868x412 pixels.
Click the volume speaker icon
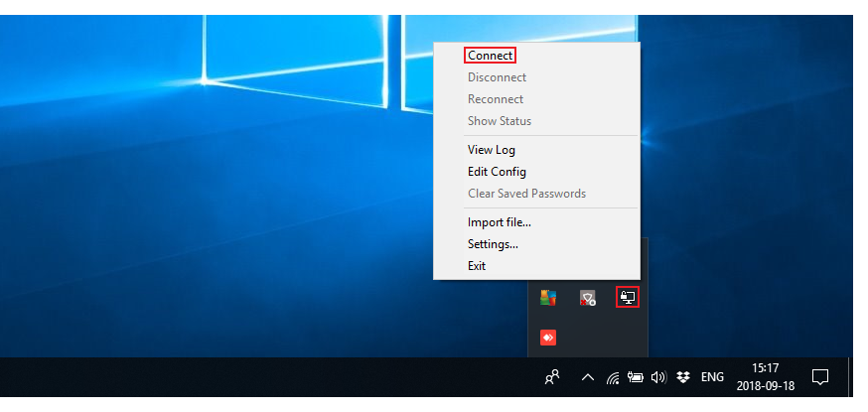click(657, 377)
